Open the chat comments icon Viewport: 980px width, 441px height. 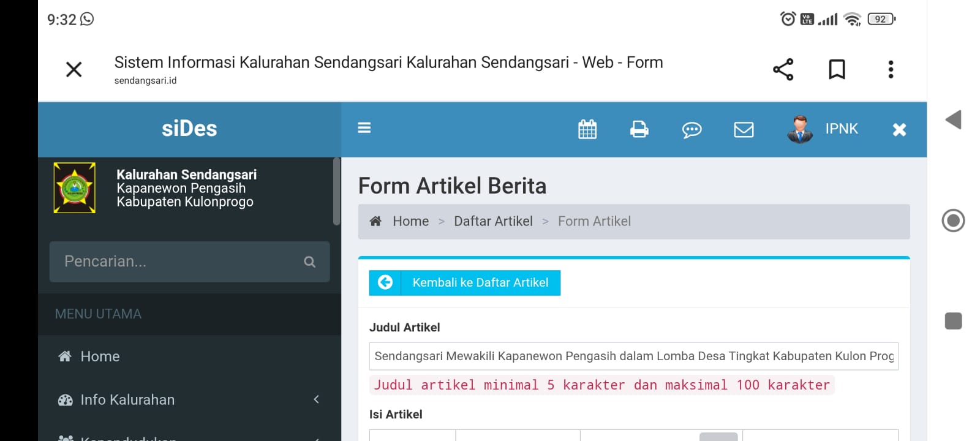click(x=692, y=130)
